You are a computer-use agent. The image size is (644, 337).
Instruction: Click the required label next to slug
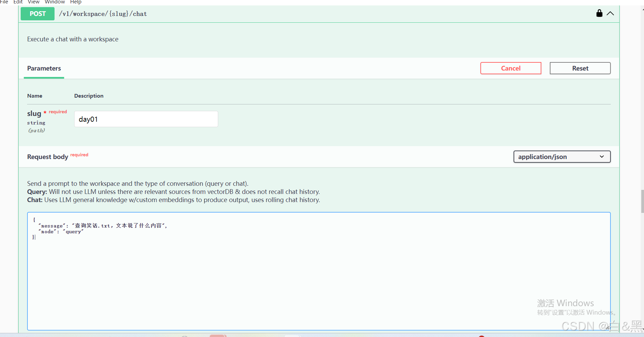pos(58,112)
